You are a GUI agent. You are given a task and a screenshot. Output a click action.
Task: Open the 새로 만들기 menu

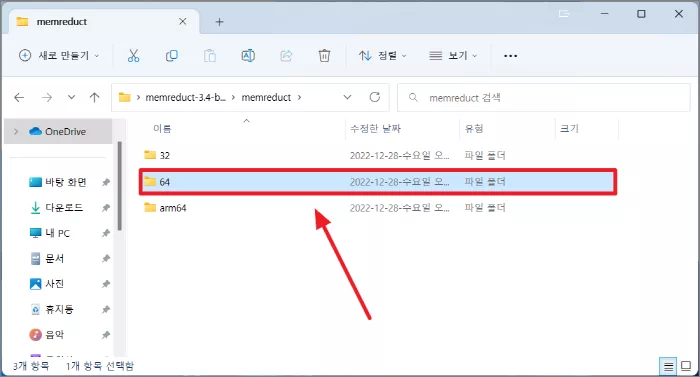point(59,55)
